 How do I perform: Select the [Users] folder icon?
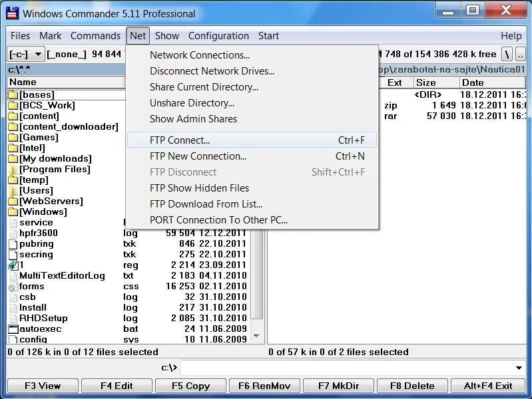pyautogui.click(x=13, y=190)
